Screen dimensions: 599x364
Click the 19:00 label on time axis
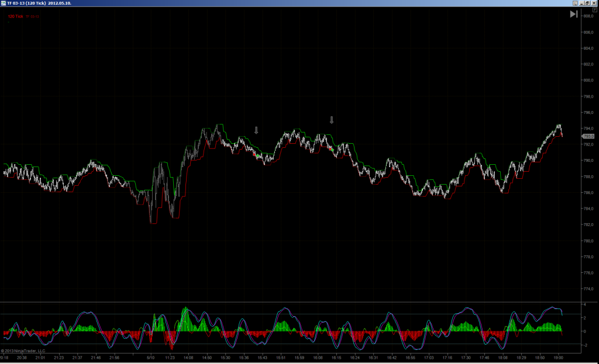(558, 358)
